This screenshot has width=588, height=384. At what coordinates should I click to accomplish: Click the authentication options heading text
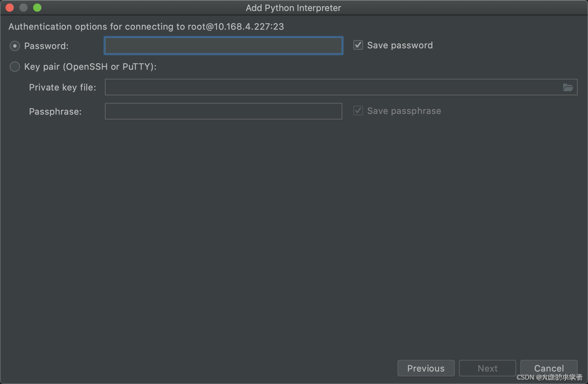pyautogui.click(x=146, y=27)
